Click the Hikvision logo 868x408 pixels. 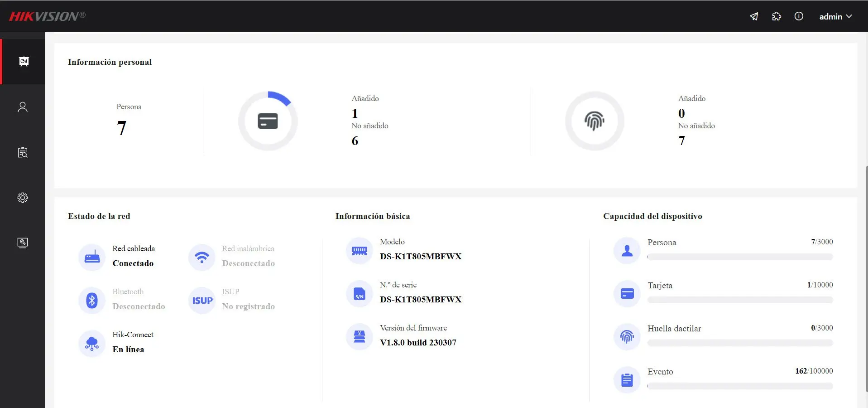(x=47, y=16)
